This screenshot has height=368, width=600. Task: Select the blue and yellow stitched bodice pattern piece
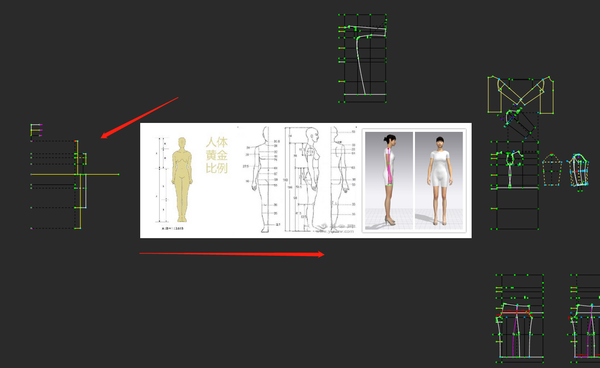point(579,171)
